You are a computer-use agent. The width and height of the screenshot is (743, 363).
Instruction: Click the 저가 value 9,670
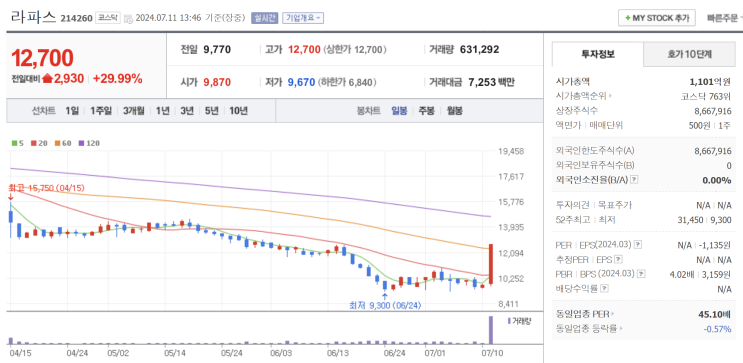(301, 82)
